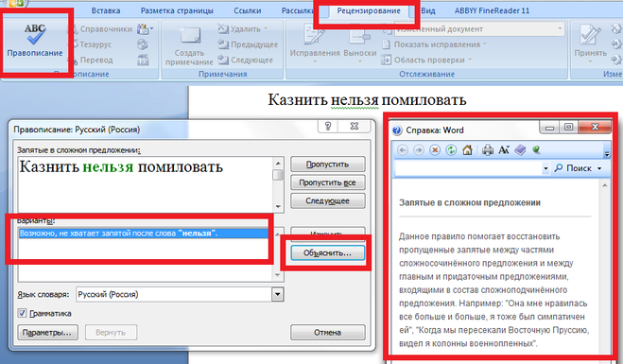Click scroll up arrow of sentence text box

point(278,163)
